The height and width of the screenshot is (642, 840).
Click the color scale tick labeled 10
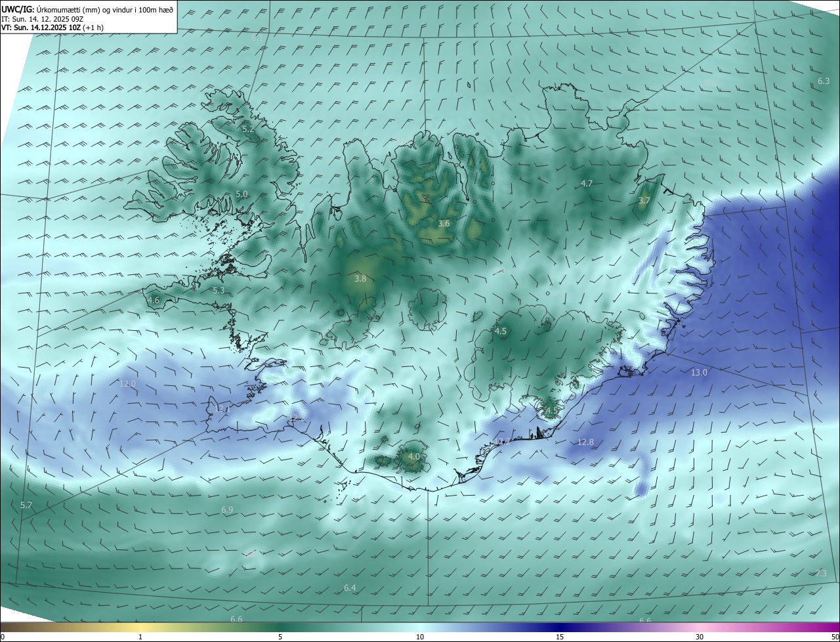click(x=420, y=637)
